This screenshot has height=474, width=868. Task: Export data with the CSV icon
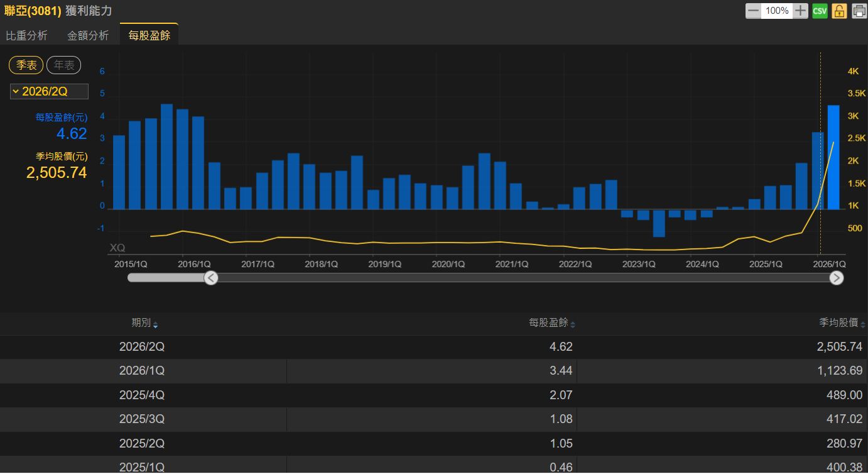(x=820, y=11)
